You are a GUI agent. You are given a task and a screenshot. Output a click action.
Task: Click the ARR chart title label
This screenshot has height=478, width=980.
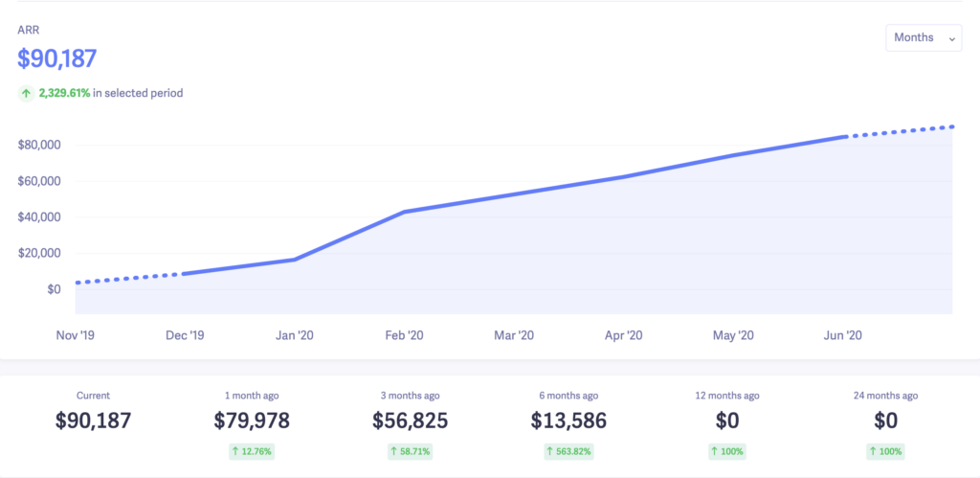(x=28, y=31)
